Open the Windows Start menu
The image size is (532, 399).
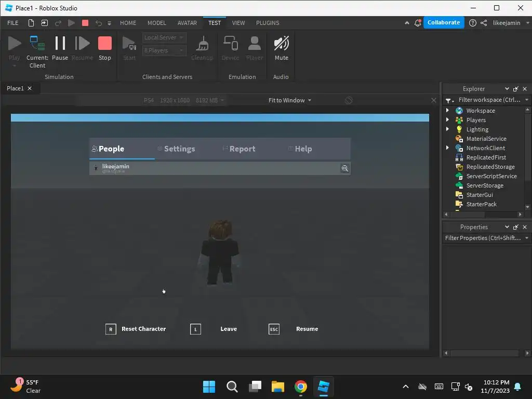pos(209,387)
